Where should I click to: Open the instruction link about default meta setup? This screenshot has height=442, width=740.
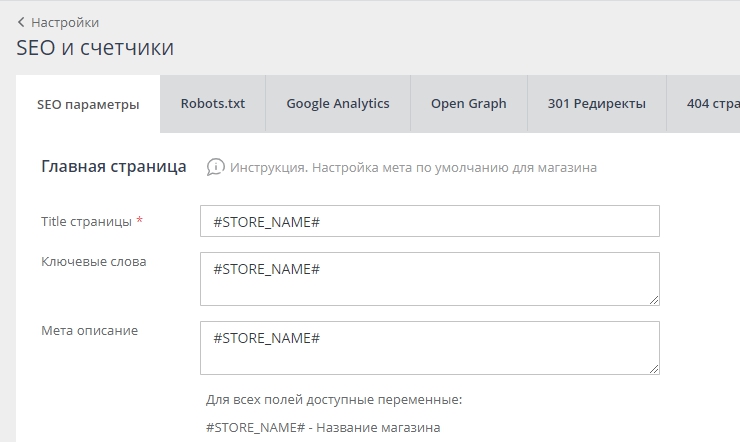click(x=413, y=168)
